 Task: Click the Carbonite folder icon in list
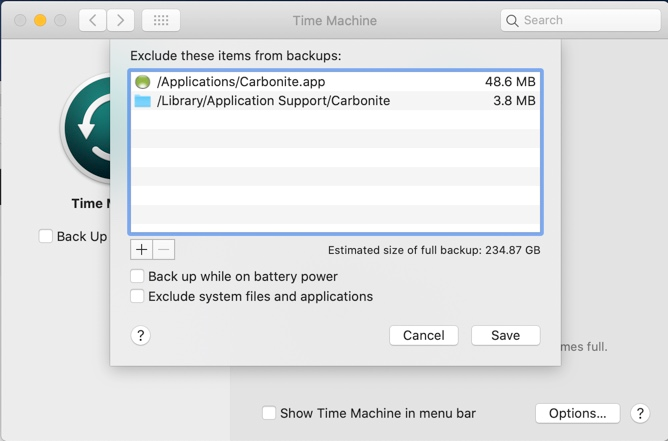coord(142,101)
